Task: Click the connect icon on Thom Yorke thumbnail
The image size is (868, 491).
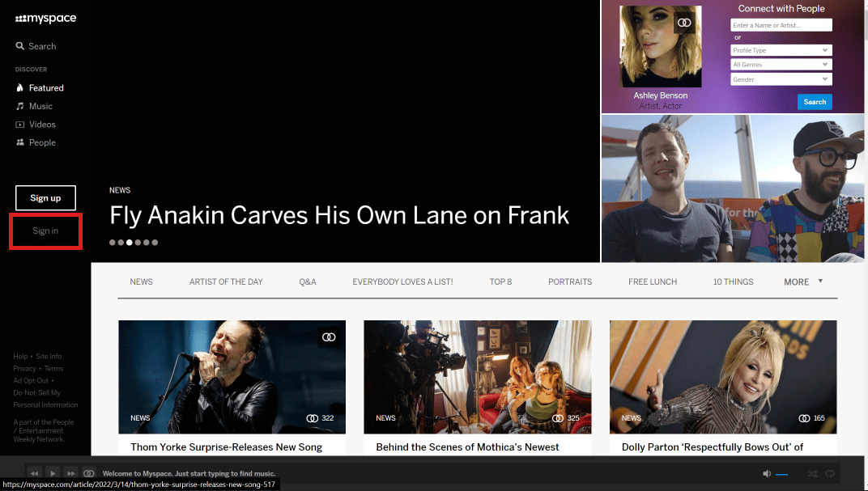Action: (x=328, y=337)
